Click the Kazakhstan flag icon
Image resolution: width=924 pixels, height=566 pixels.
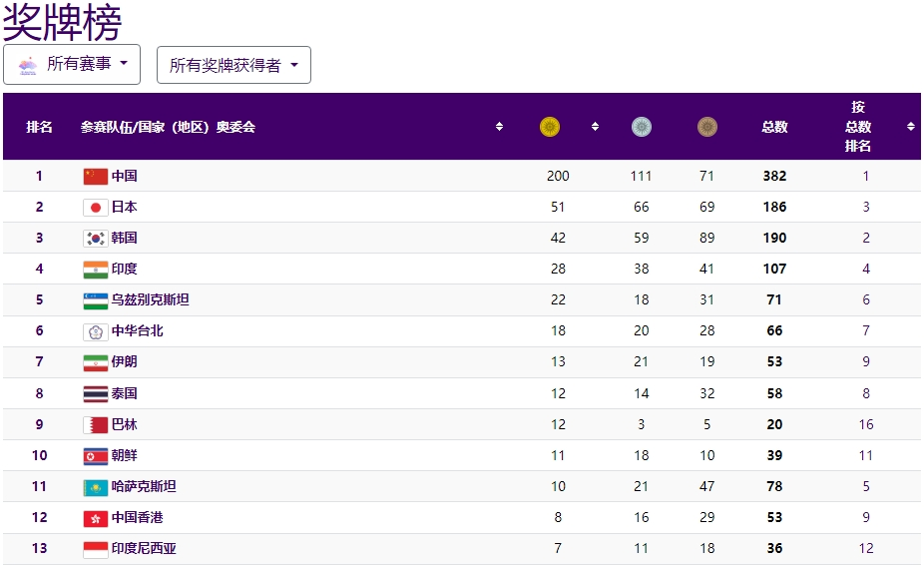click(x=95, y=487)
